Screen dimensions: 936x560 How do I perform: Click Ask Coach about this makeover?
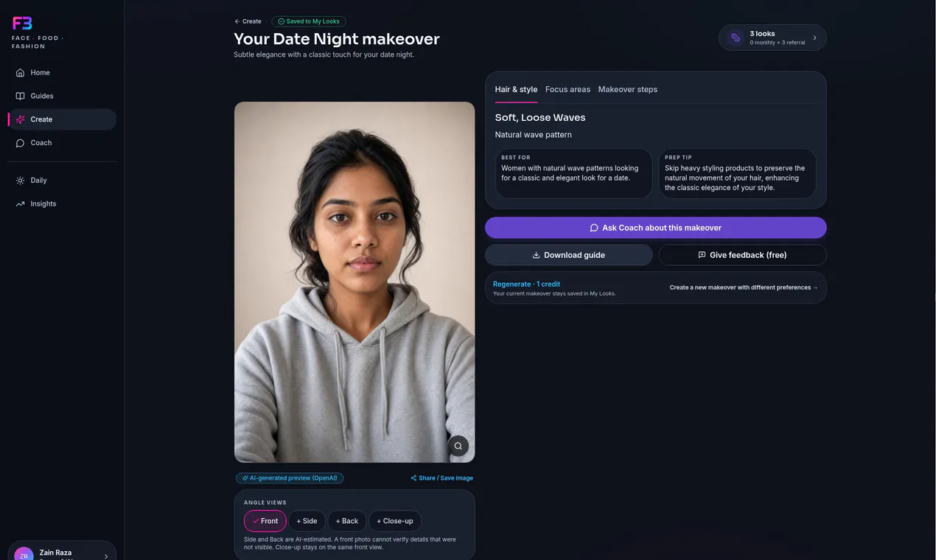(656, 228)
